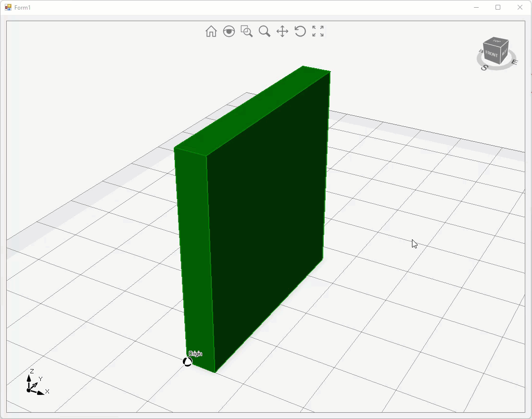Toggle the eye-shaped magnifying glass tool
Viewport: 532px width, 419px height.
229,32
